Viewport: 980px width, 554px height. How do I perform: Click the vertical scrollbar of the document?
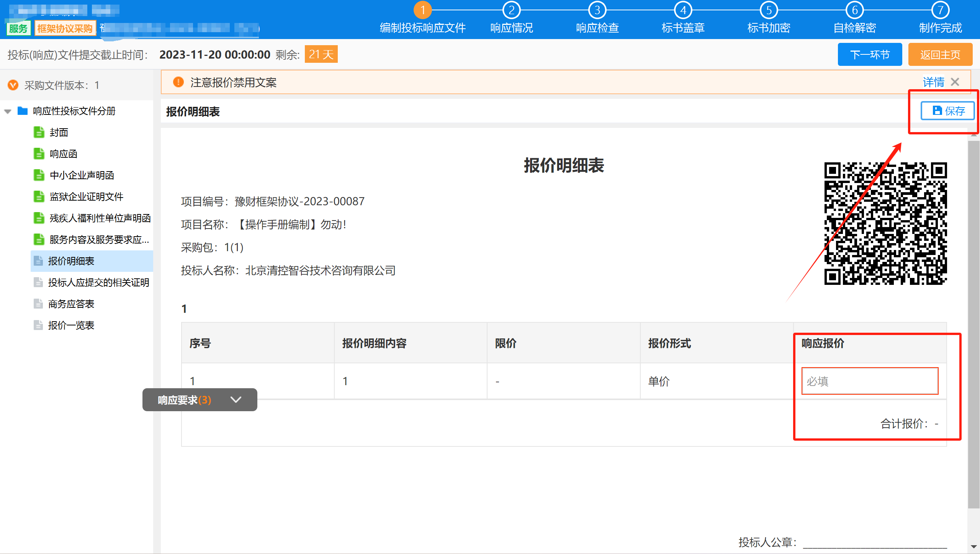point(973,325)
